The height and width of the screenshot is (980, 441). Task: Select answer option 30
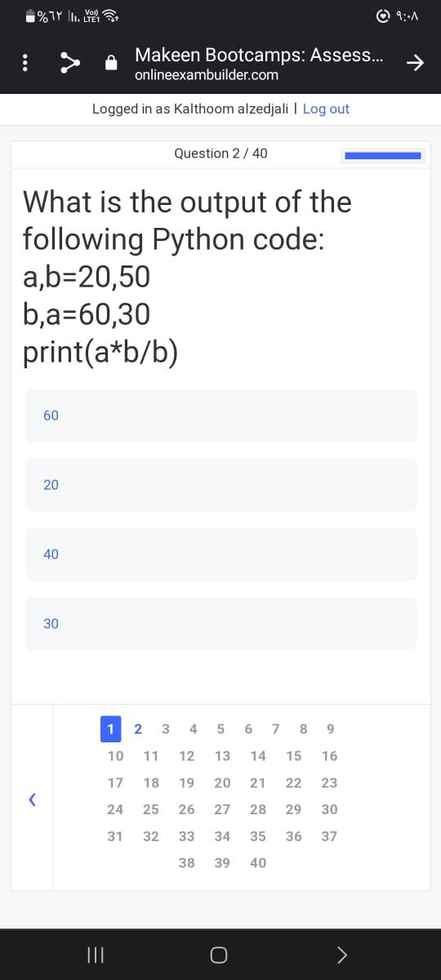pos(220,624)
